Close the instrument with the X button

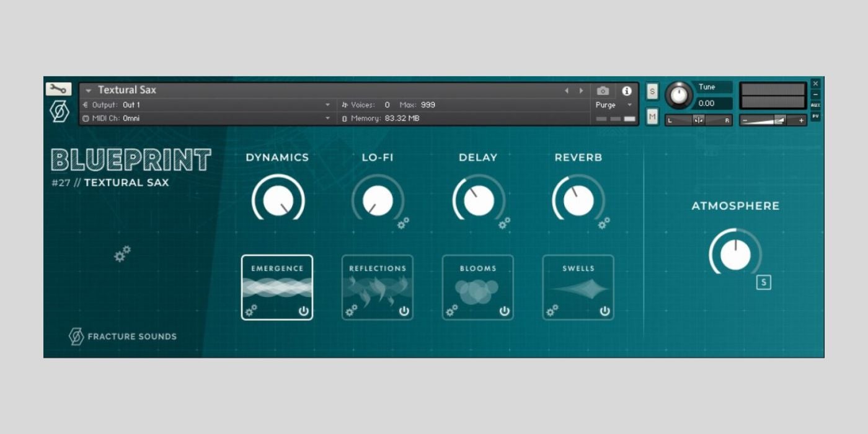click(815, 84)
